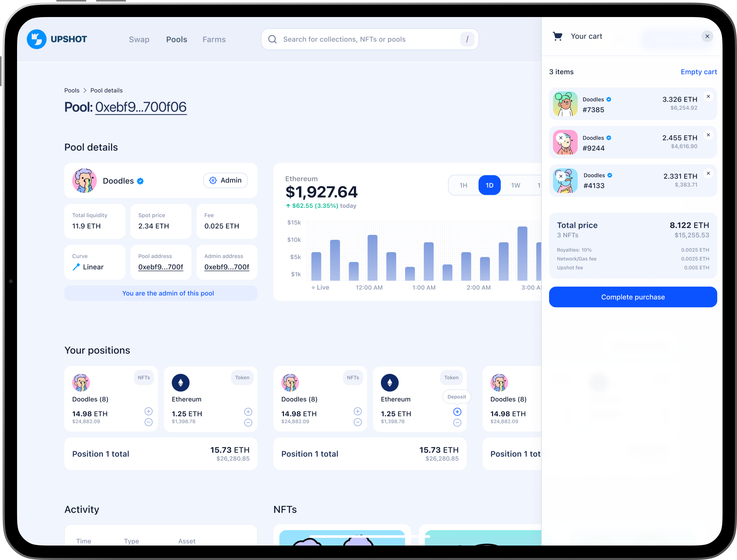Open the Admin settings button

click(x=225, y=180)
